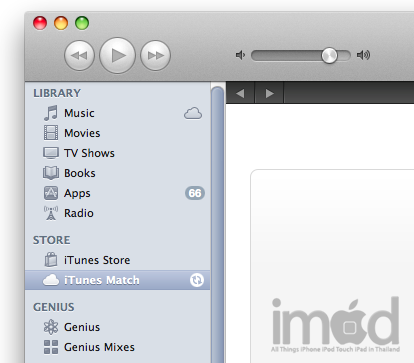Go back with the store back arrow

[240, 93]
